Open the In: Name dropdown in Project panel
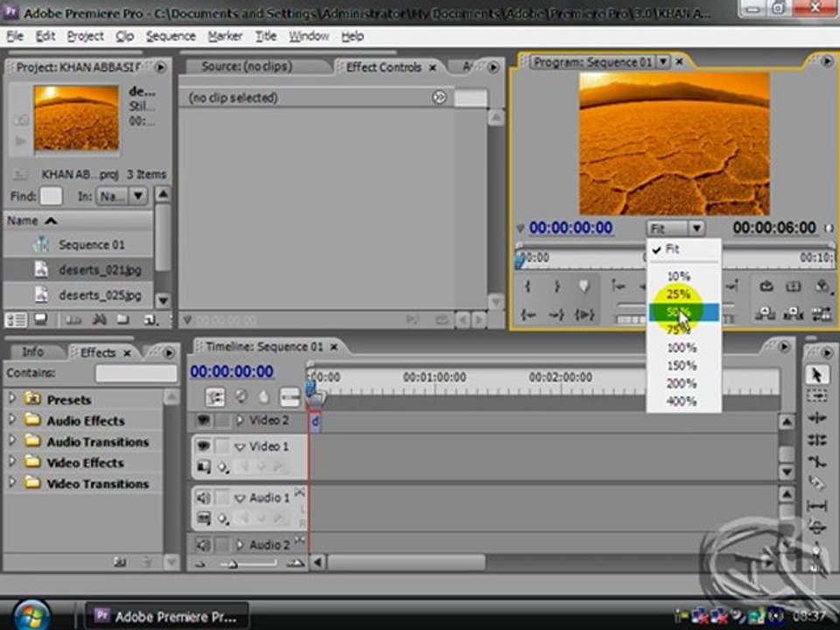 click(121, 197)
